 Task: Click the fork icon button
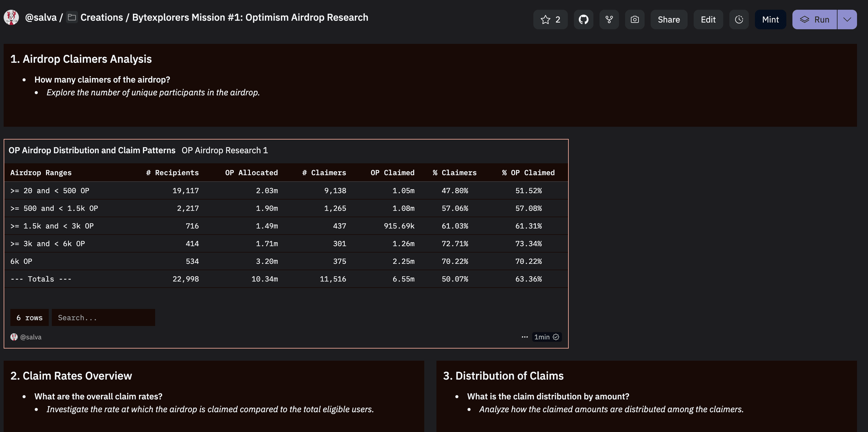click(609, 19)
